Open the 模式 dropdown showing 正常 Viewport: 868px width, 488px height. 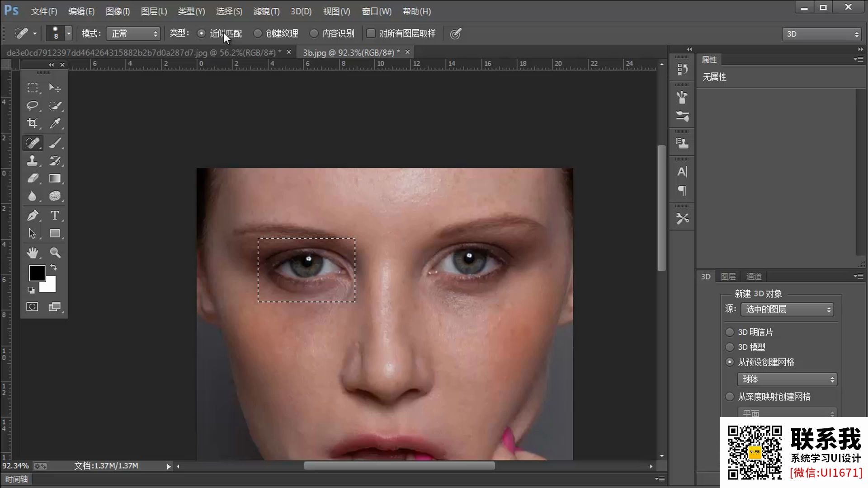[134, 33]
